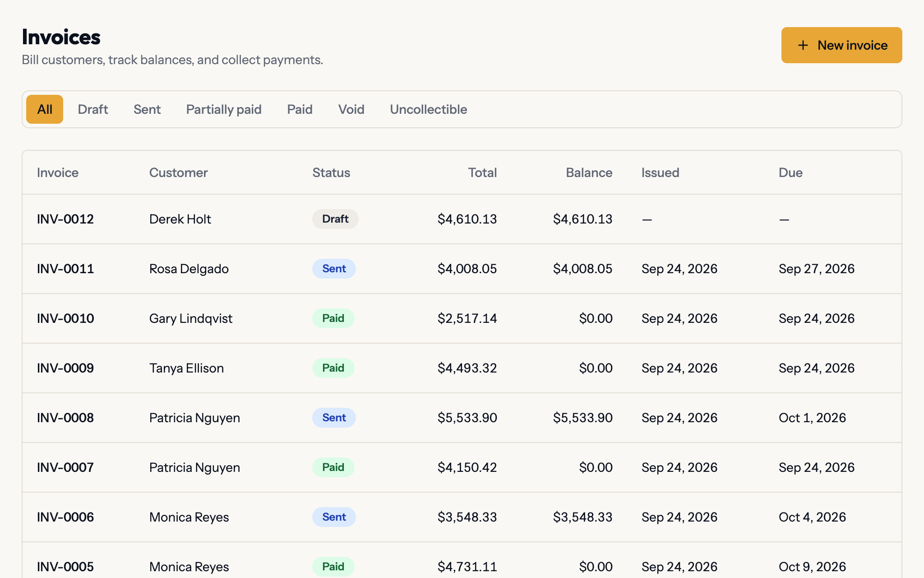Click due date Sep 27, 2026

pyautogui.click(x=817, y=269)
